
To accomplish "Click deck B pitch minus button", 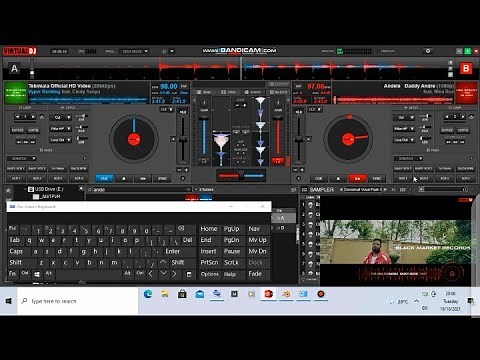I will (x=295, y=170).
